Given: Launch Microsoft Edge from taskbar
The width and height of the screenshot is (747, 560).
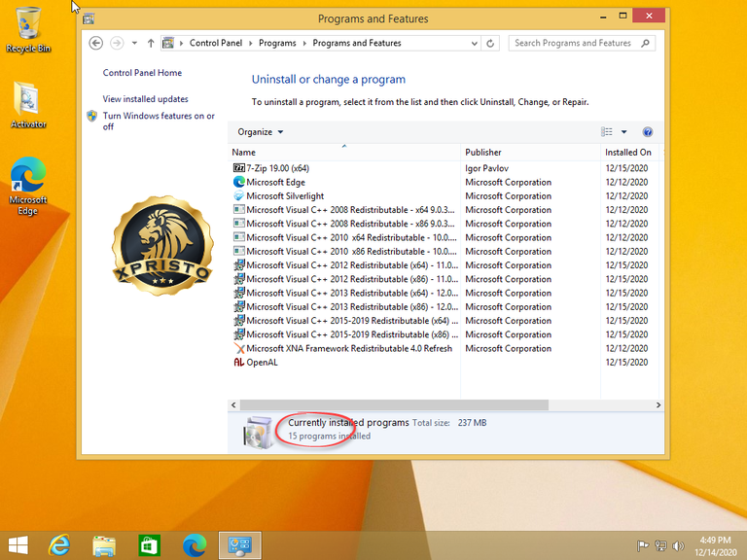Looking at the screenshot, I should (195, 545).
